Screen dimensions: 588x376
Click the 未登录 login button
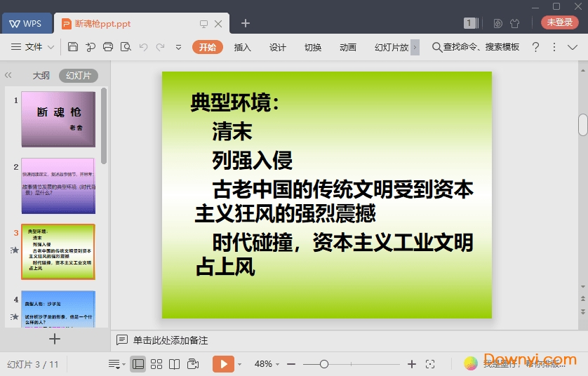[559, 22]
